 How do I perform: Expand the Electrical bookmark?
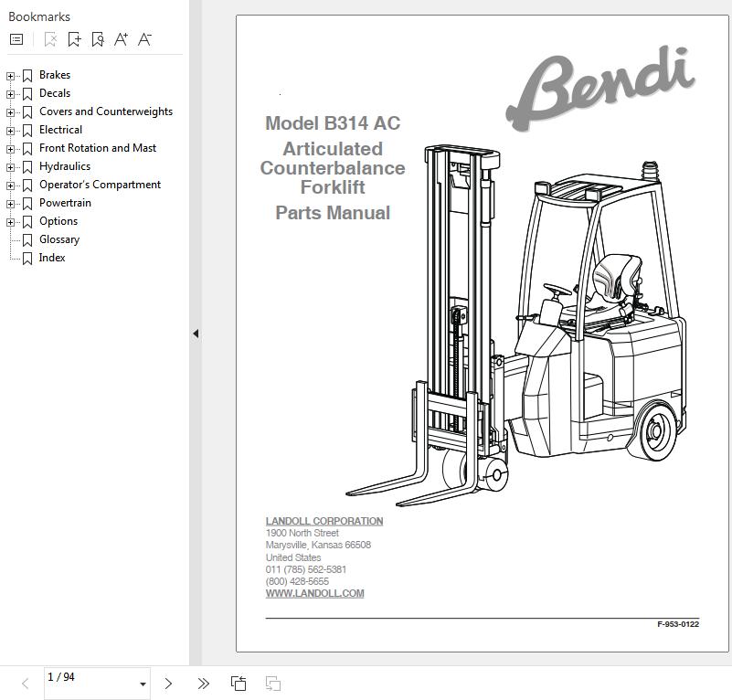pyautogui.click(x=10, y=131)
